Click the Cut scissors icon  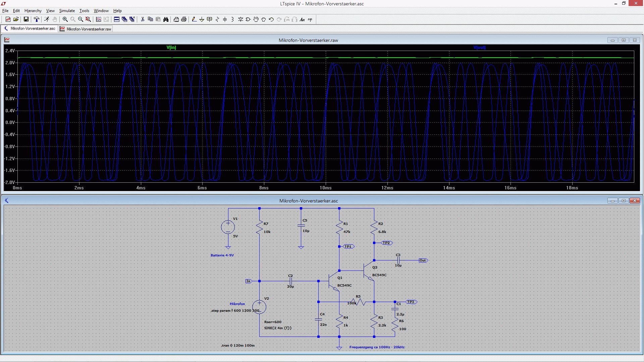143,19
